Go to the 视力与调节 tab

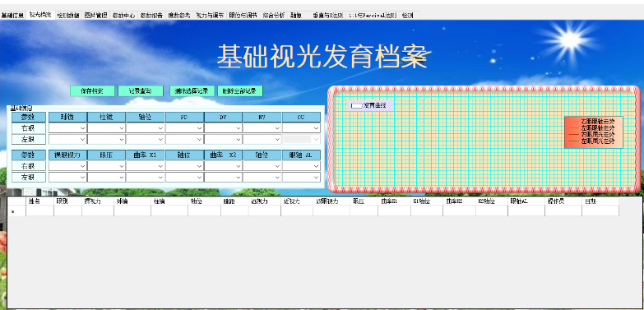pyautogui.click(x=210, y=16)
